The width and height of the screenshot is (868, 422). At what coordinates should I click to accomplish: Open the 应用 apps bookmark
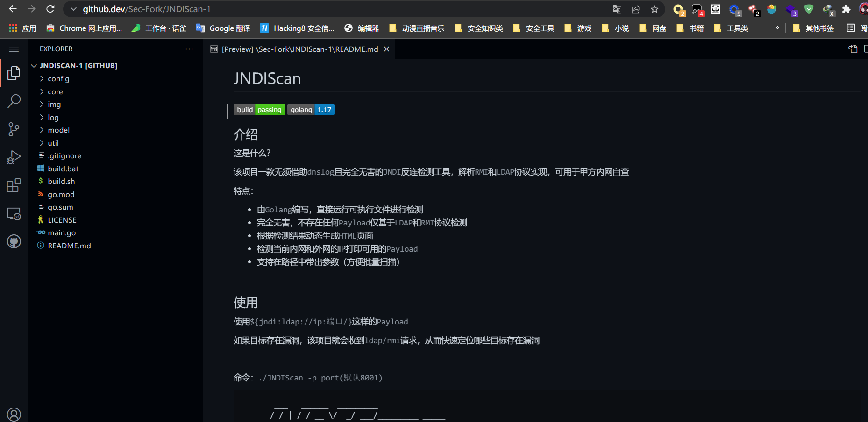click(22, 28)
